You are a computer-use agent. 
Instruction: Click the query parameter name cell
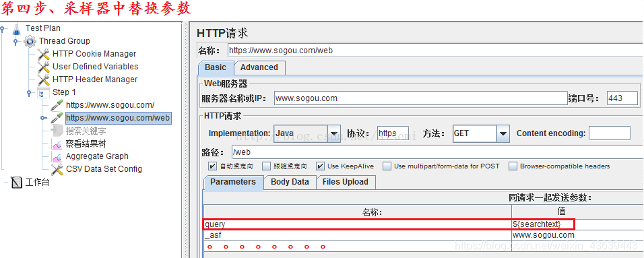click(x=357, y=224)
